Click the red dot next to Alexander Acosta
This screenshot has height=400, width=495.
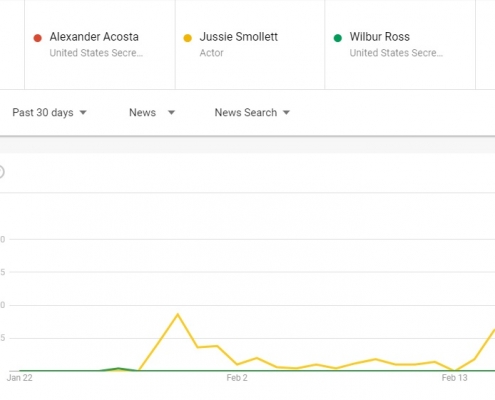[38, 38]
